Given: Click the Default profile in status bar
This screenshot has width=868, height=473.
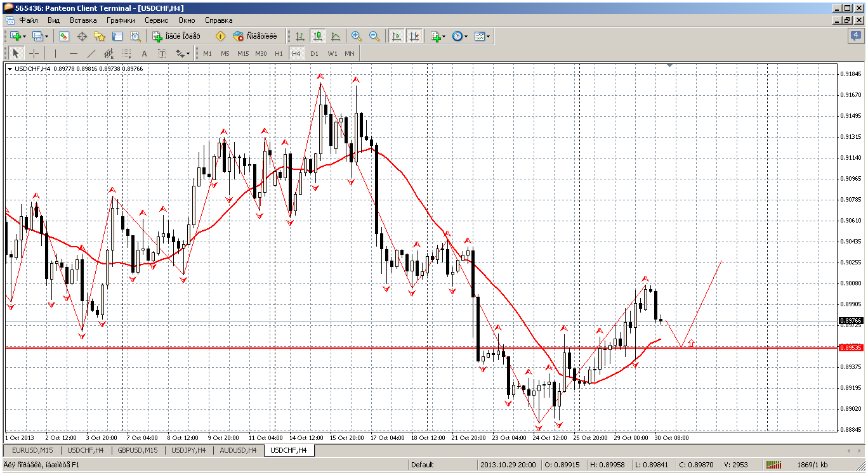Looking at the screenshot, I should pyautogui.click(x=423, y=465).
